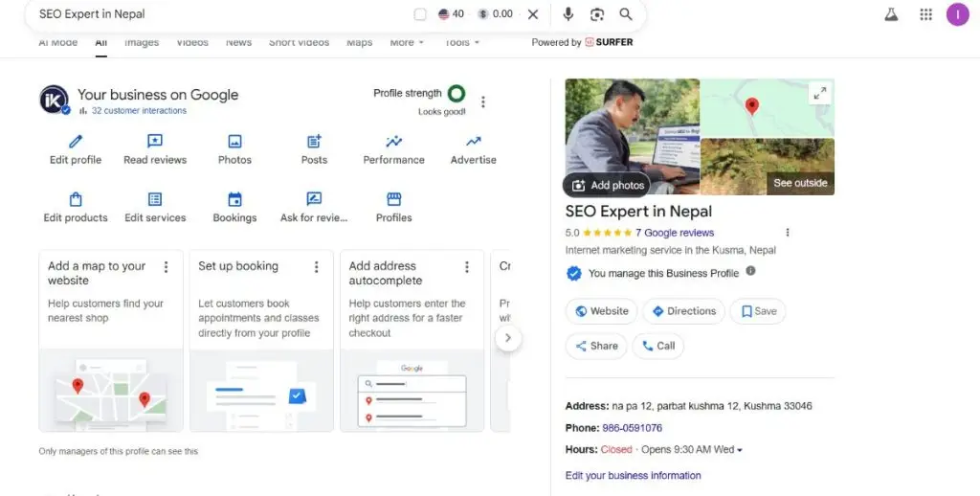The height and width of the screenshot is (496, 980).
Task: Click the business logo in header
Action: pos(55,100)
